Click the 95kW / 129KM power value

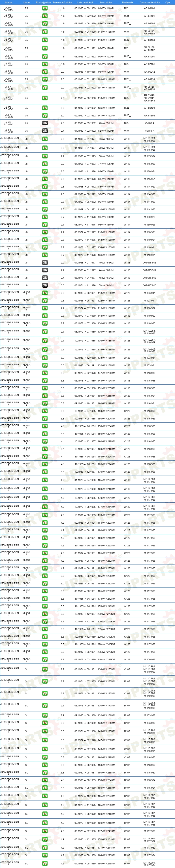click(x=106, y=64)
